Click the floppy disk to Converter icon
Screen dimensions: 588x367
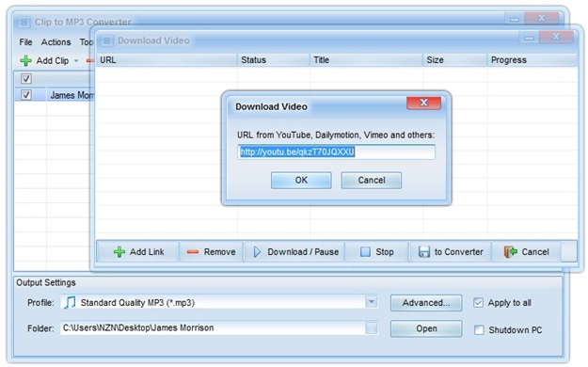pos(424,252)
